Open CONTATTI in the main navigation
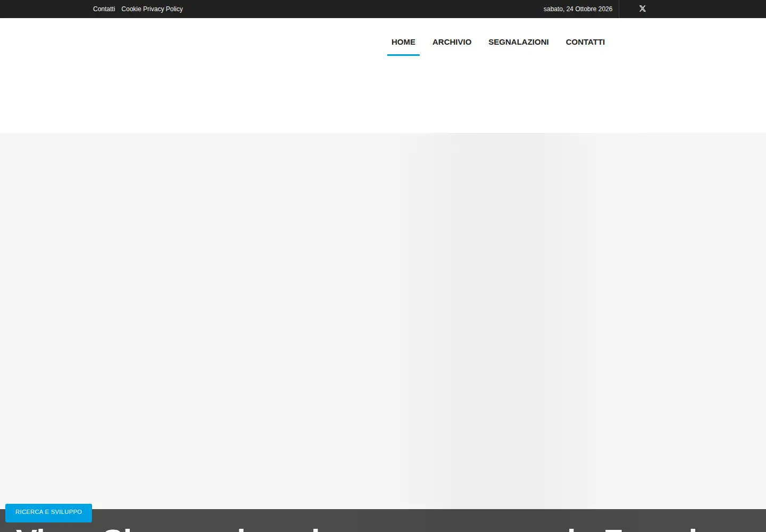Viewport: 766px width, 532px height. click(585, 42)
